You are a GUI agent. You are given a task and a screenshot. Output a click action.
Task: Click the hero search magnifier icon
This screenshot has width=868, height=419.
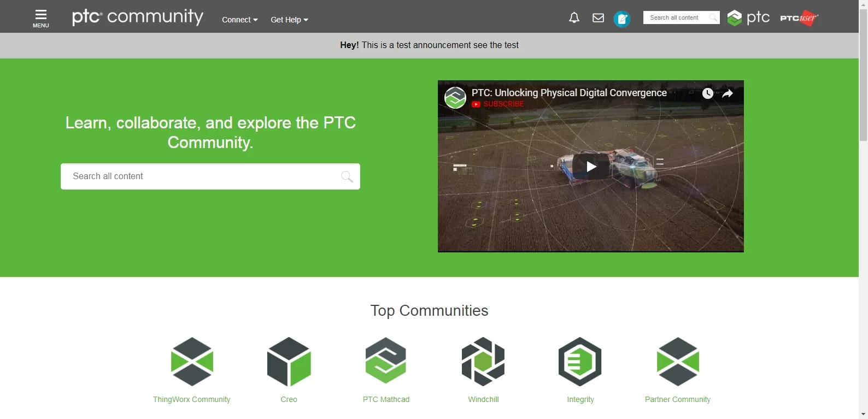pos(347,176)
